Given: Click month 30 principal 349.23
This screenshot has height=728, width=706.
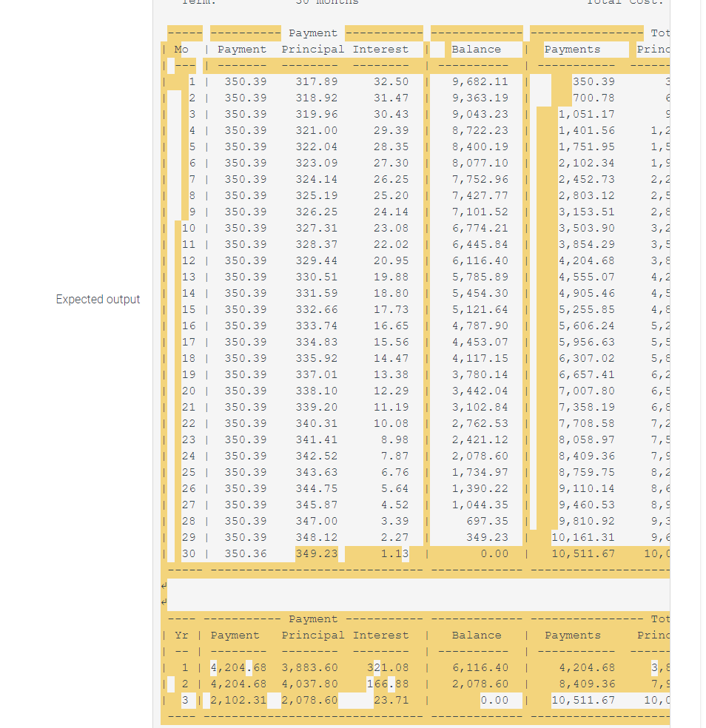Looking at the screenshot, I should [316, 553].
